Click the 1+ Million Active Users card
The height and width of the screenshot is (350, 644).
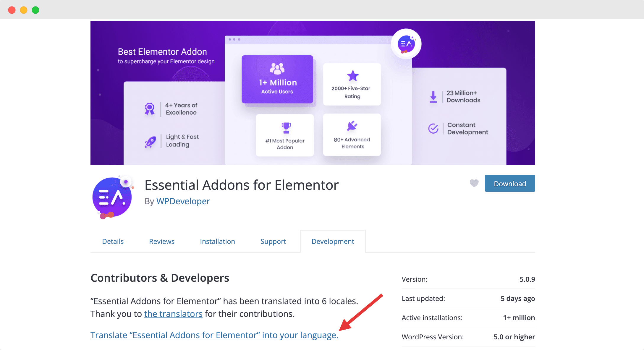277,79
